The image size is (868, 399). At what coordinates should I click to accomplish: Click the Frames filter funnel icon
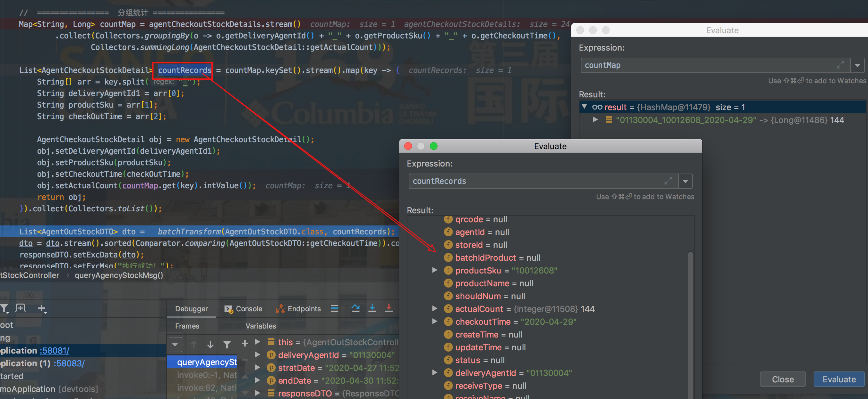tap(227, 344)
